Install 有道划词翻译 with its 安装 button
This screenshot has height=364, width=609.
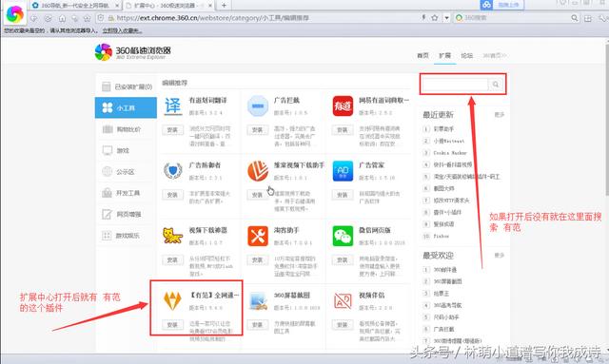pos(172,129)
